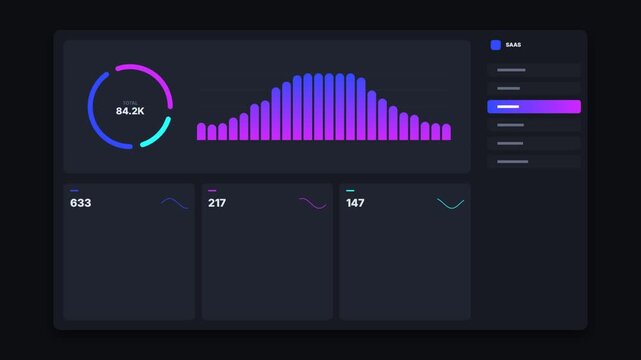
Task: Open the fifth sidebar menu item
Action: 534,143
